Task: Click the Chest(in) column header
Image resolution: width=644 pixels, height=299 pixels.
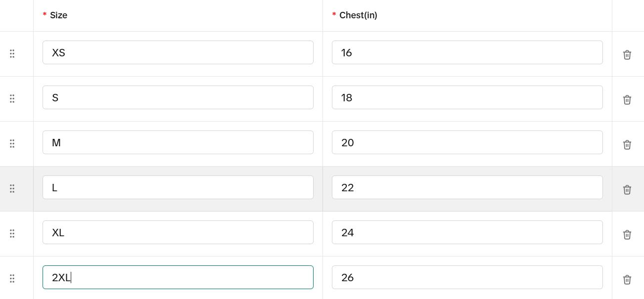Action: pyautogui.click(x=358, y=15)
